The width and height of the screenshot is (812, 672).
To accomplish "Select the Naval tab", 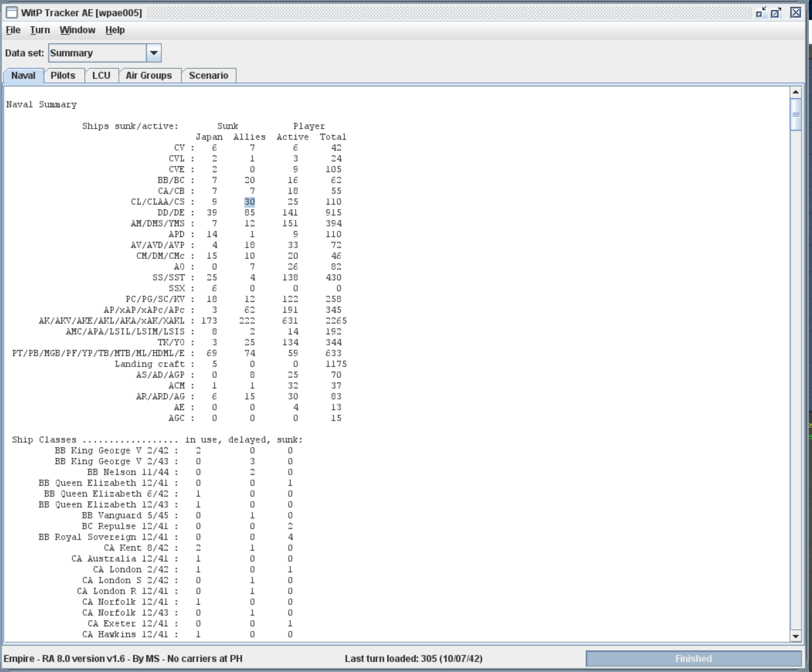I will pos(23,75).
